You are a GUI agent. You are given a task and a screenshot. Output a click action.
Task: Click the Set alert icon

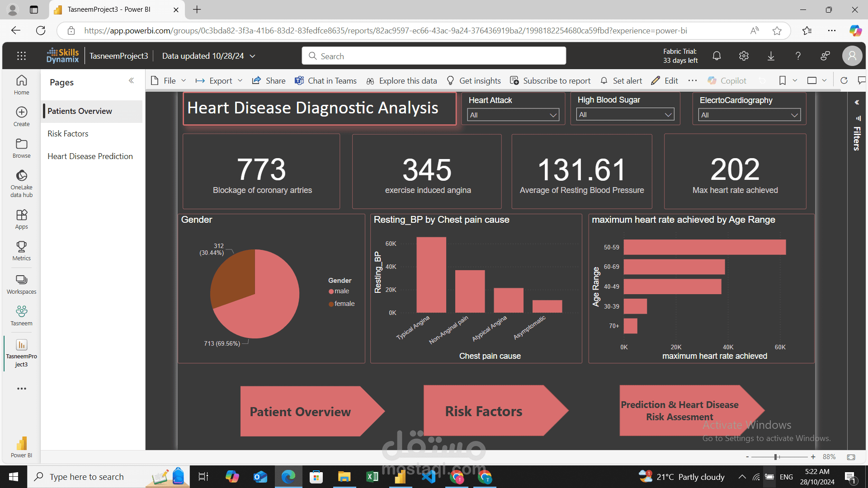tap(604, 80)
